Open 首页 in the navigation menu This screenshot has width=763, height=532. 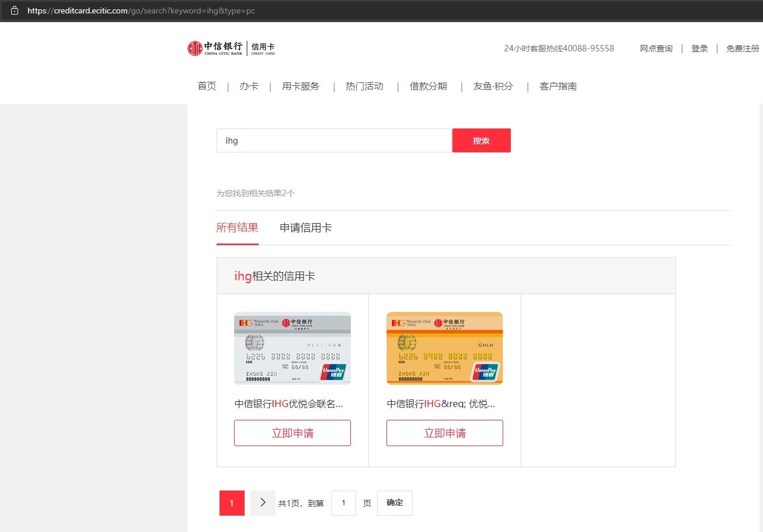point(207,86)
